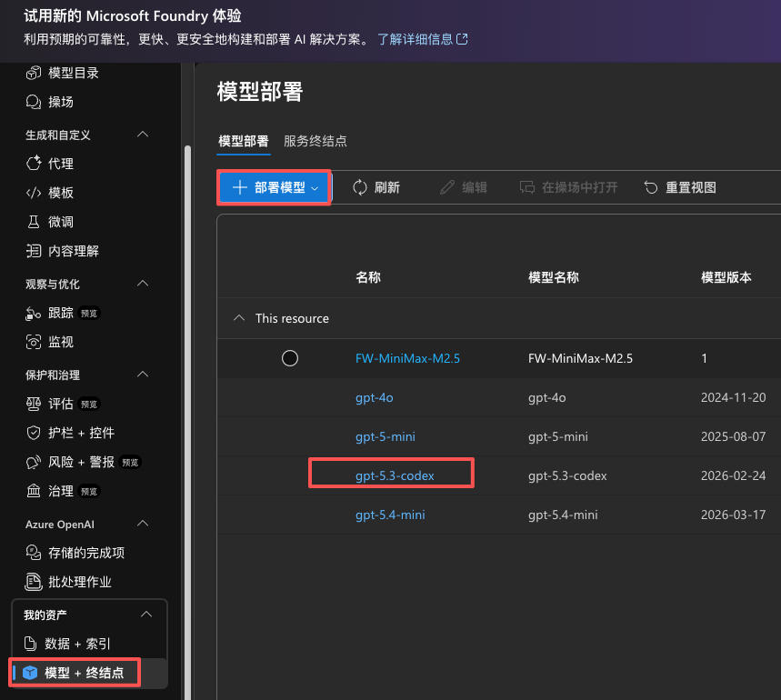Click the external link icon after 了解详细信息
Image resolution: width=781 pixels, height=700 pixels.
[x=462, y=39]
